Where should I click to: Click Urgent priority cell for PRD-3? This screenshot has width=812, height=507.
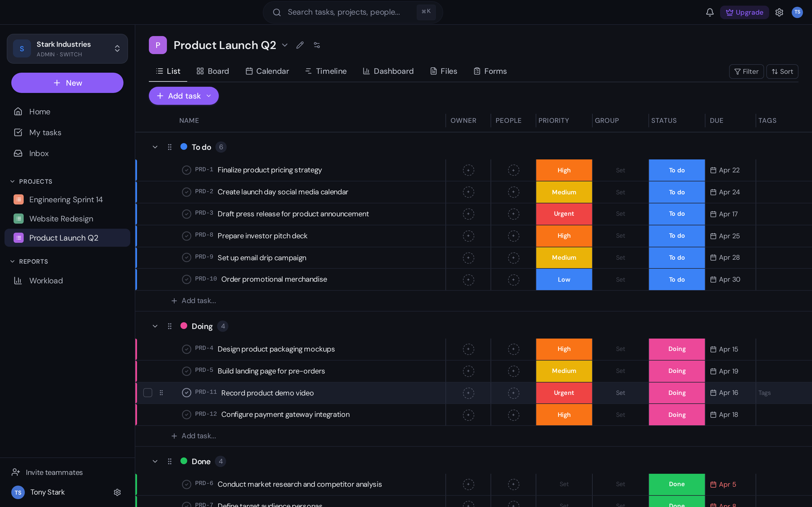coord(564,214)
